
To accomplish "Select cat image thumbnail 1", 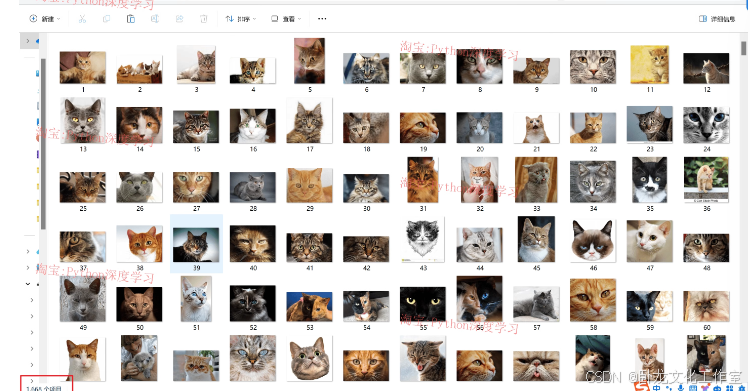I will click(x=83, y=67).
